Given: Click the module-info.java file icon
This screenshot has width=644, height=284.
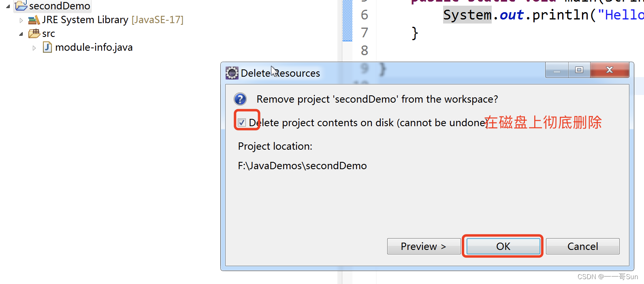Looking at the screenshot, I should [x=47, y=47].
